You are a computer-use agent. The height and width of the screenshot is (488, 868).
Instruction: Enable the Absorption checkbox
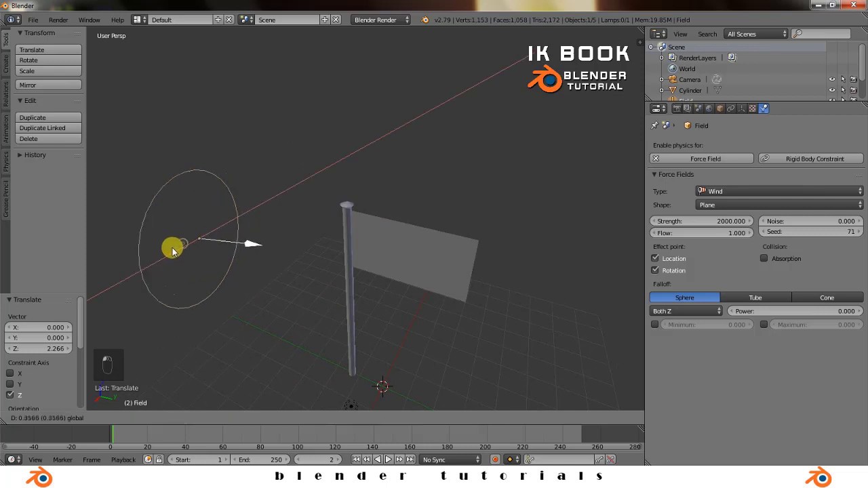pos(764,258)
